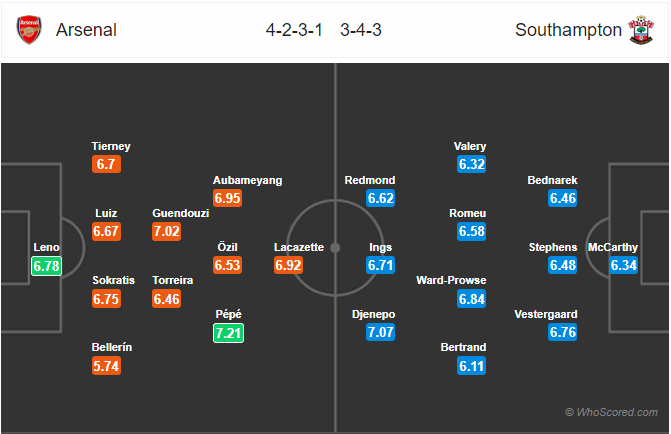Click Djenepo's 7.07 rating badge

click(380, 332)
